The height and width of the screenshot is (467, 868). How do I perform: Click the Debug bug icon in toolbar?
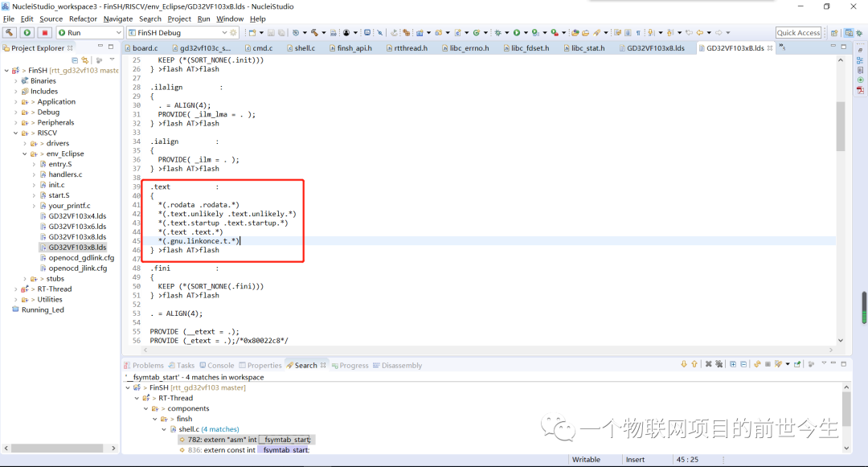point(497,33)
